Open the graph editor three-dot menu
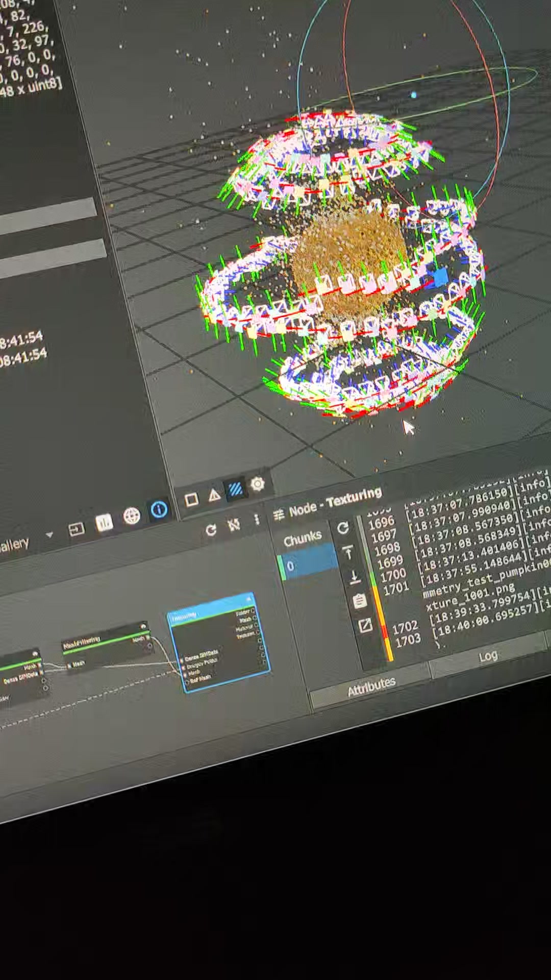This screenshot has height=980, width=551. [257, 520]
